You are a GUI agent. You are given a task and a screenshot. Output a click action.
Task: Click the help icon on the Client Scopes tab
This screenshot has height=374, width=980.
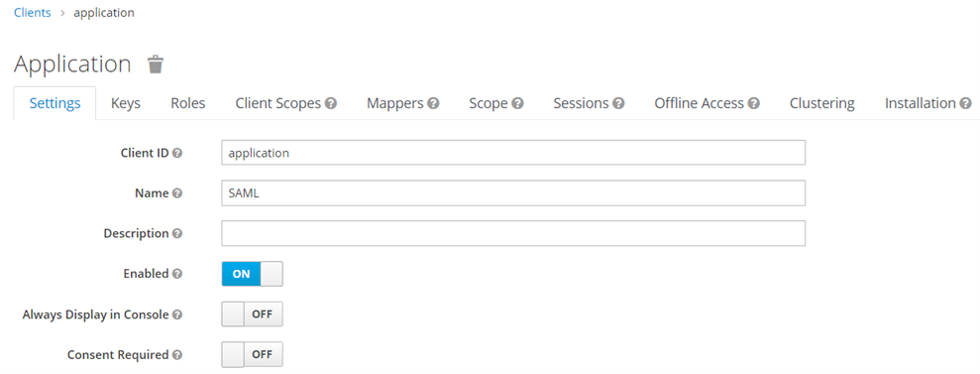pyautogui.click(x=331, y=103)
